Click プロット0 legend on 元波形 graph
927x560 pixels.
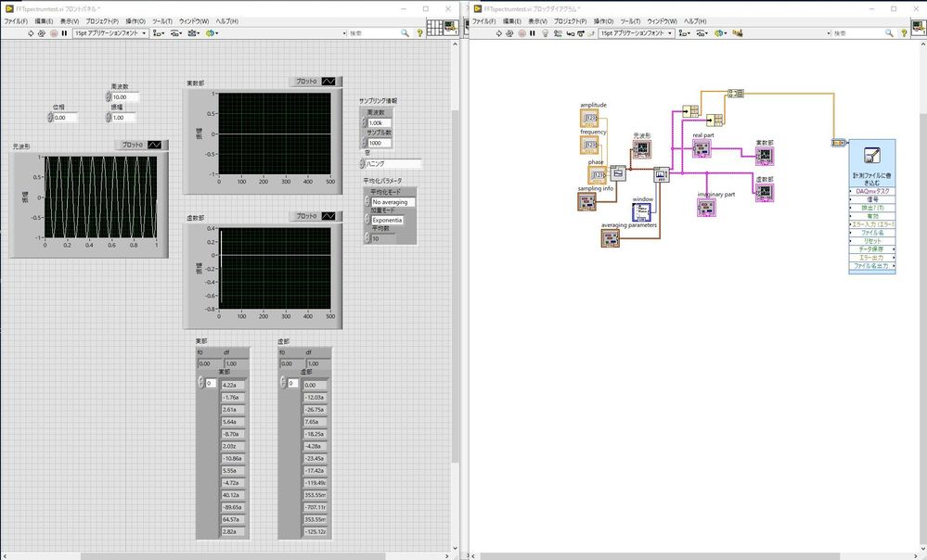(141, 145)
